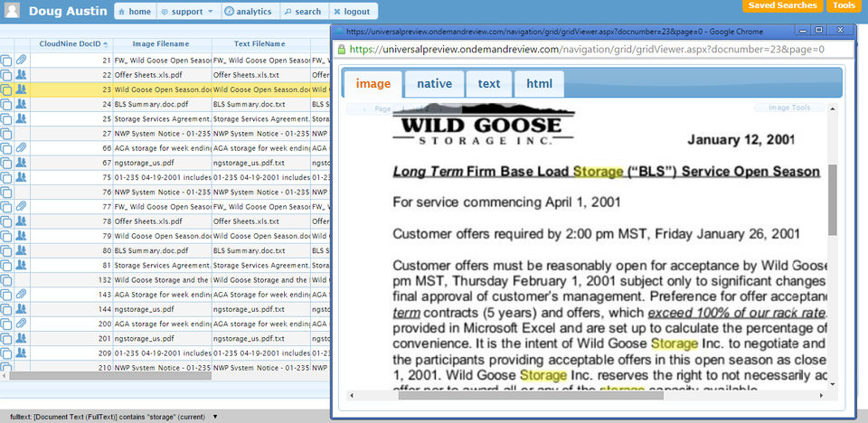This screenshot has height=423, width=868.
Task: Click the people group icon for DocID 75
Action: (21, 177)
